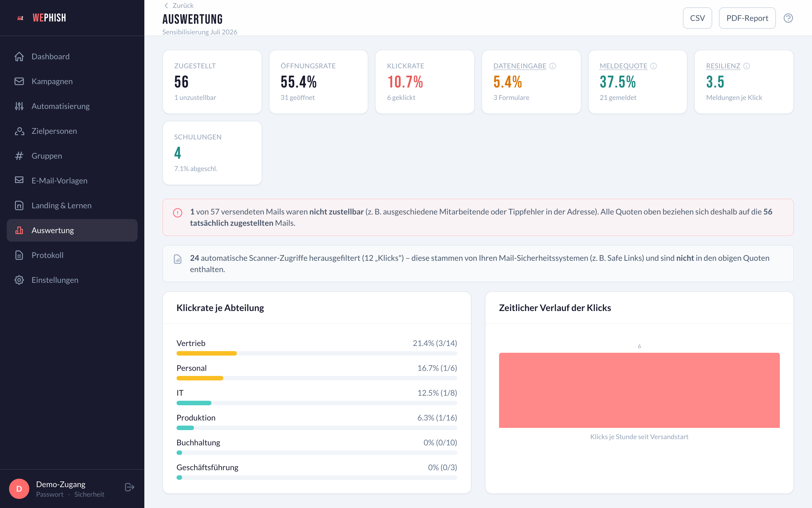812x508 pixels.
Task: Click the Demo-Zugang account name
Action: pyautogui.click(x=61, y=484)
